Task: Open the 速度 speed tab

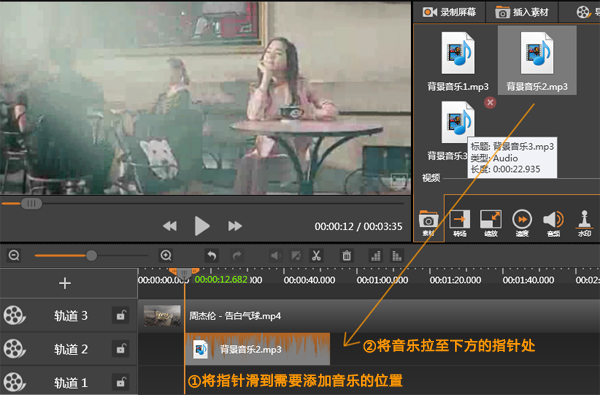Action: click(x=522, y=223)
